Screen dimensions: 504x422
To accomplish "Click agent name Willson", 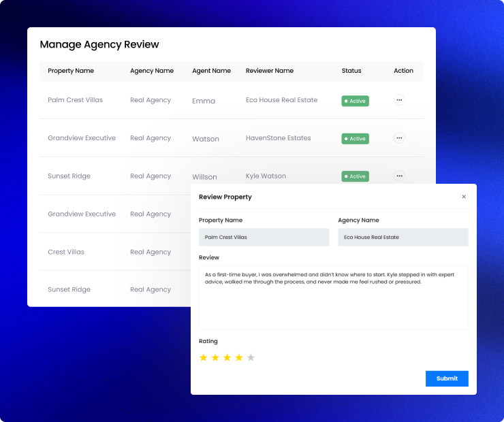I will tap(204, 177).
